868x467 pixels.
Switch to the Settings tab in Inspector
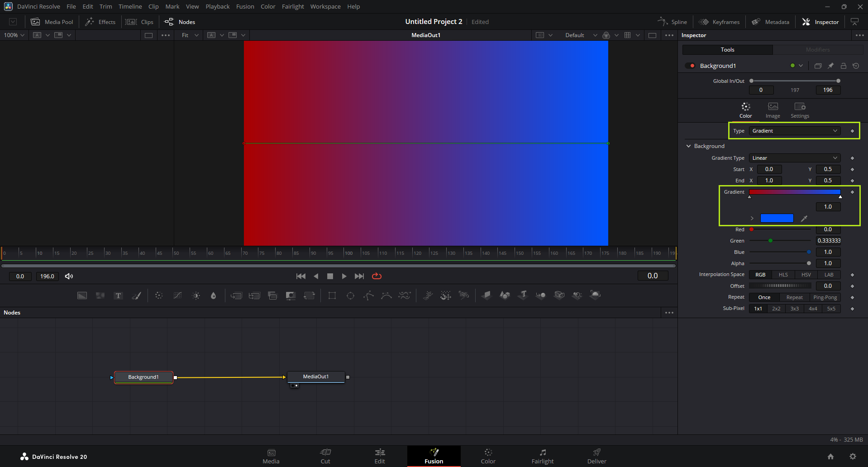[x=800, y=110]
